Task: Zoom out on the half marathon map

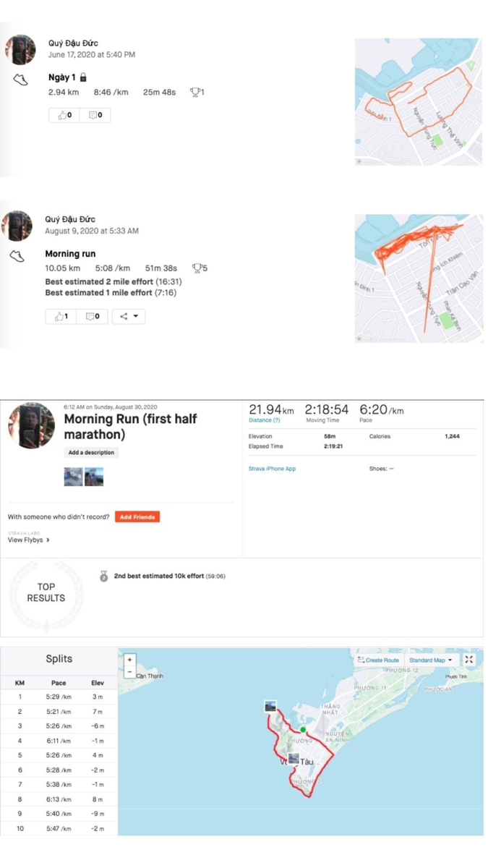Action: coord(129,671)
